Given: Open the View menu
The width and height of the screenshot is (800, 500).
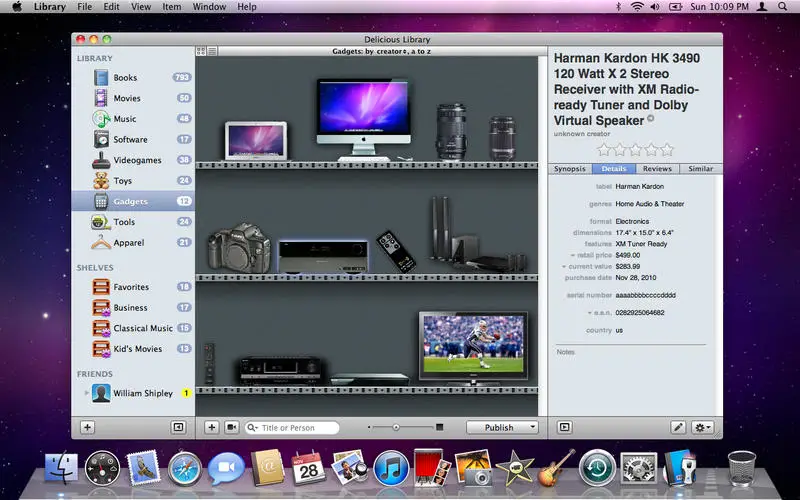Looking at the screenshot, I should coord(141,7).
